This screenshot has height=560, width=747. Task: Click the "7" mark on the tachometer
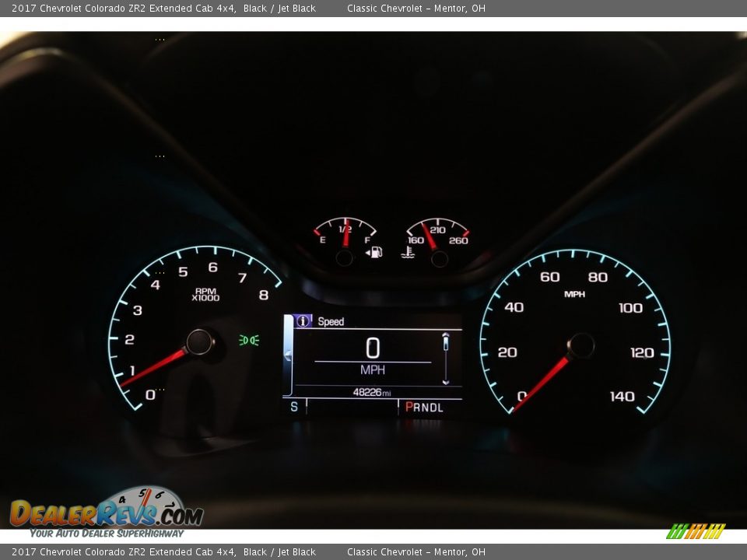(x=243, y=278)
